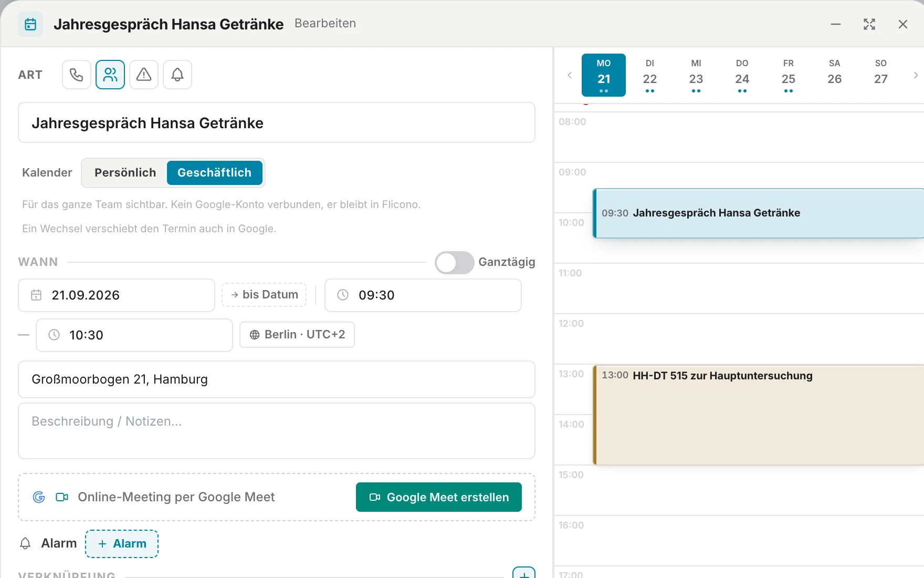
Task: Click the Beschreibung / Notizen text area
Action: tap(277, 431)
